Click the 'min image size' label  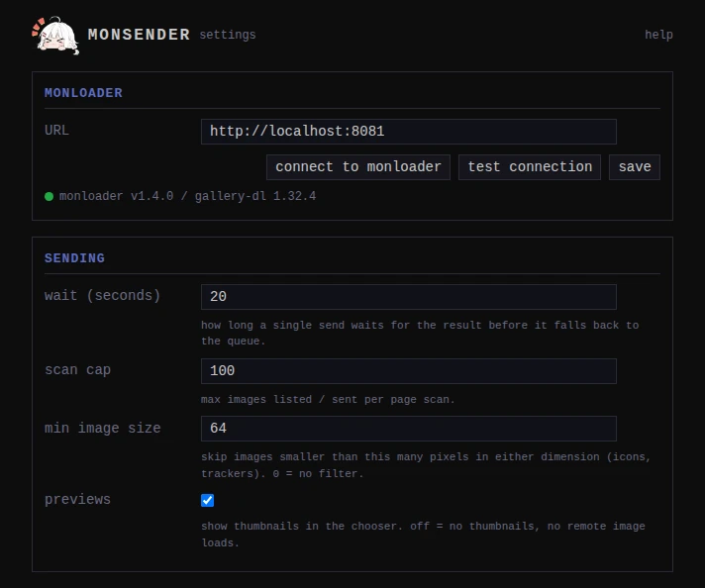coord(103,428)
